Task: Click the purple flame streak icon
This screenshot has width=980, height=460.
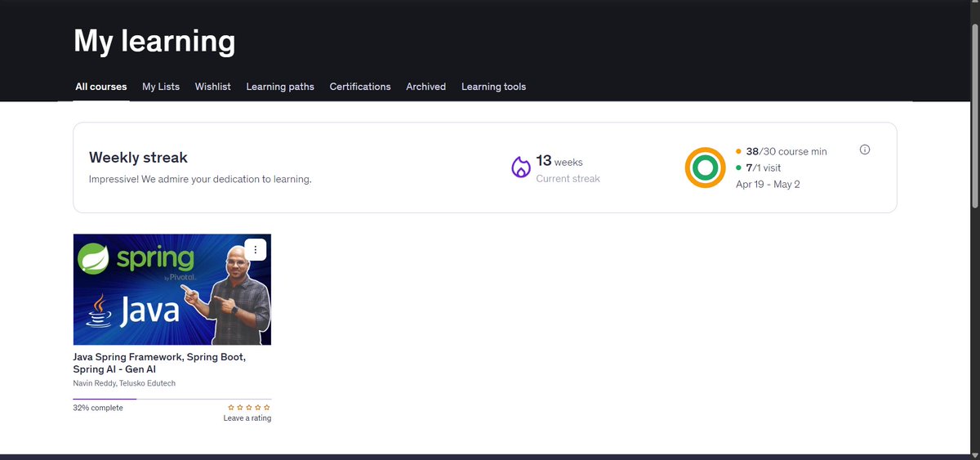Action: pos(521,167)
